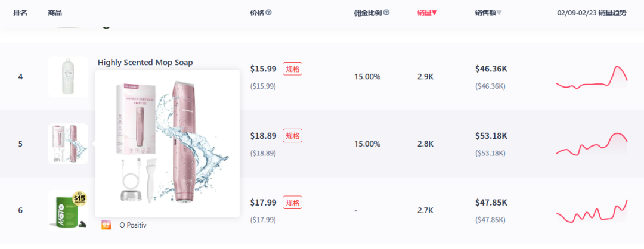Toggle the 销量 sort arrow
This screenshot has height=249, width=644.
[435, 13]
